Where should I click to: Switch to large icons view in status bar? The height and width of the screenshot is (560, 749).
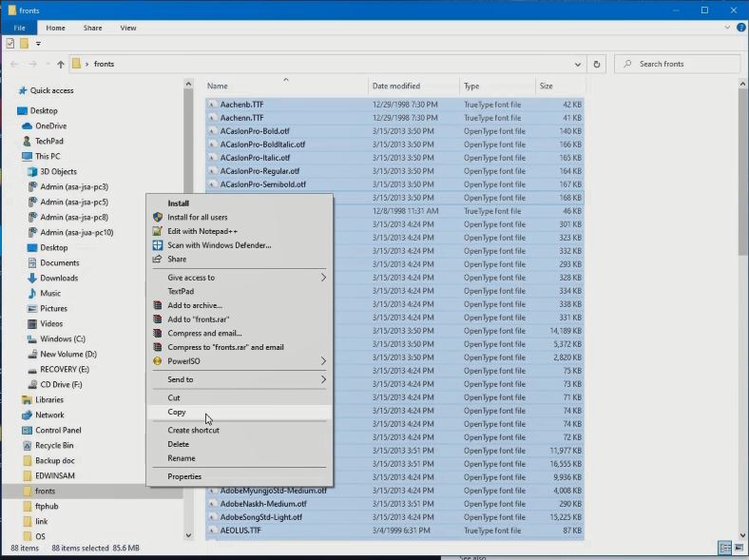(x=739, y=549)
